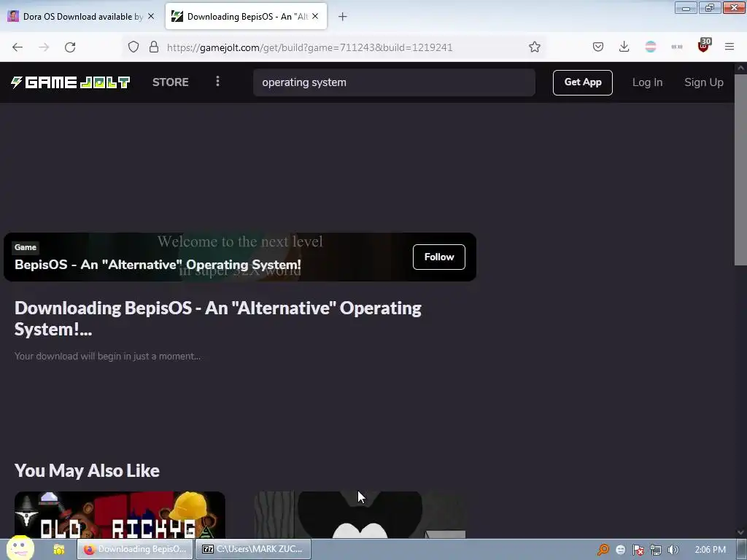
Task: Follow the BepisOS game
Action: tap(438, 257)
